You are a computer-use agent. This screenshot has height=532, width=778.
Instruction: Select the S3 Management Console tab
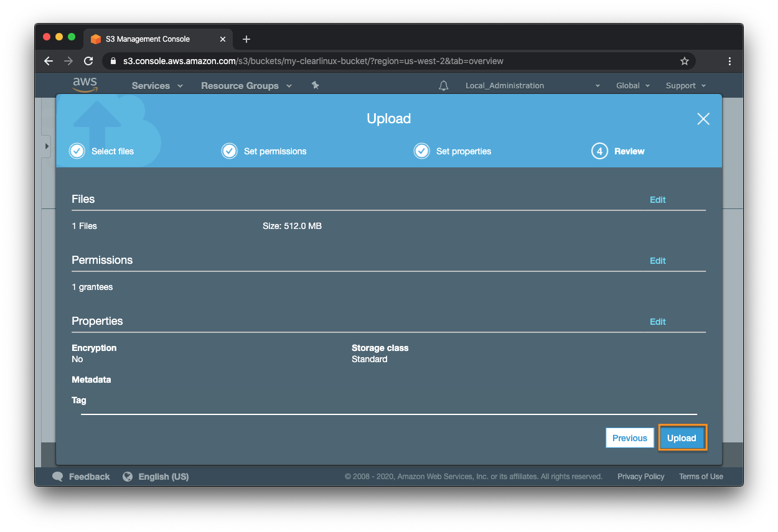(x=158, y=39)
